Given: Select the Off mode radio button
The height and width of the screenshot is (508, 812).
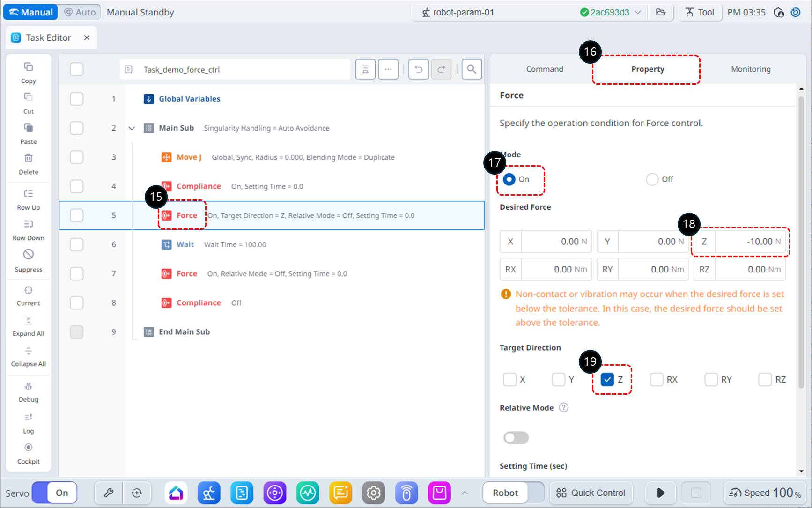Looking at the screenshot, I should 652,179.
